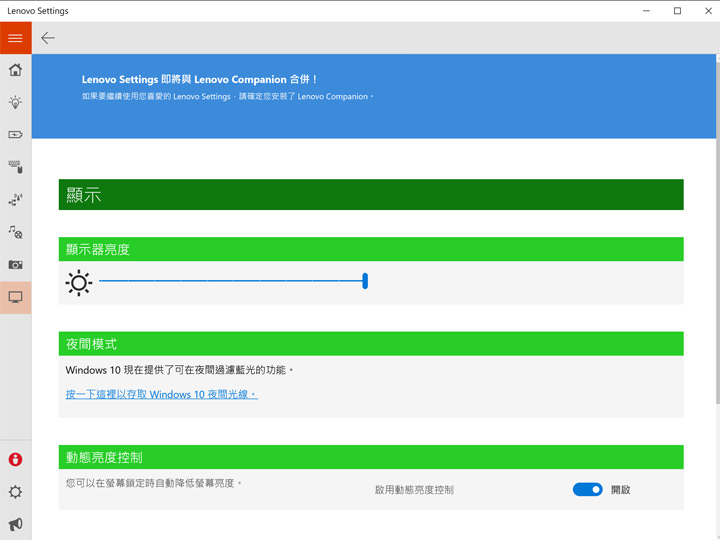Open the audio settings music note icon
Image resolution: width=720 pixels, height=540 pixels.
pyautogui.click(x=15, y=231)
